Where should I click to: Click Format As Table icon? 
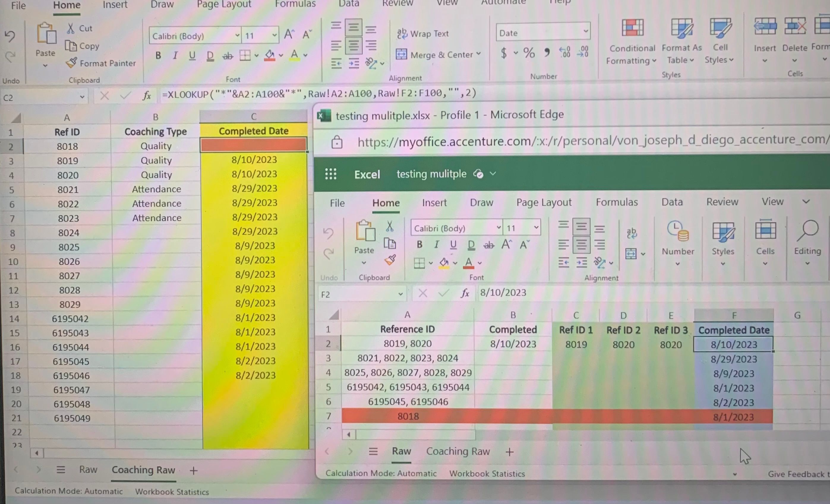click(682, 28)
